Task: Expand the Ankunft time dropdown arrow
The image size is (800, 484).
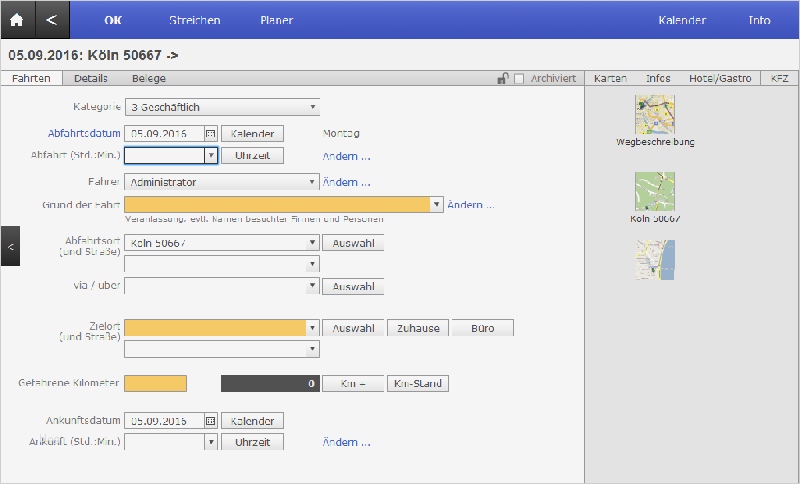Action: (x=211, y=442)
